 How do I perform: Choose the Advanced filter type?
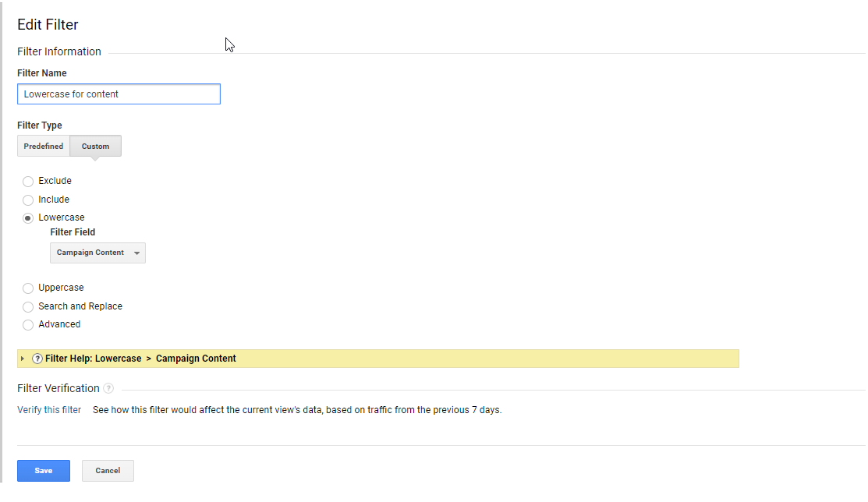point(28,324)
